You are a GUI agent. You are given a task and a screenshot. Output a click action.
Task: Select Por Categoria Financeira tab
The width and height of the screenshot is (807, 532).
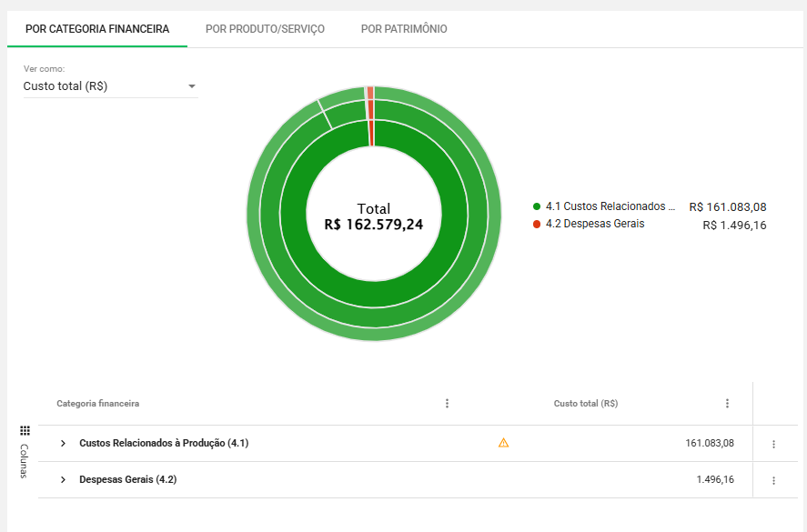[x=97, y=29]
